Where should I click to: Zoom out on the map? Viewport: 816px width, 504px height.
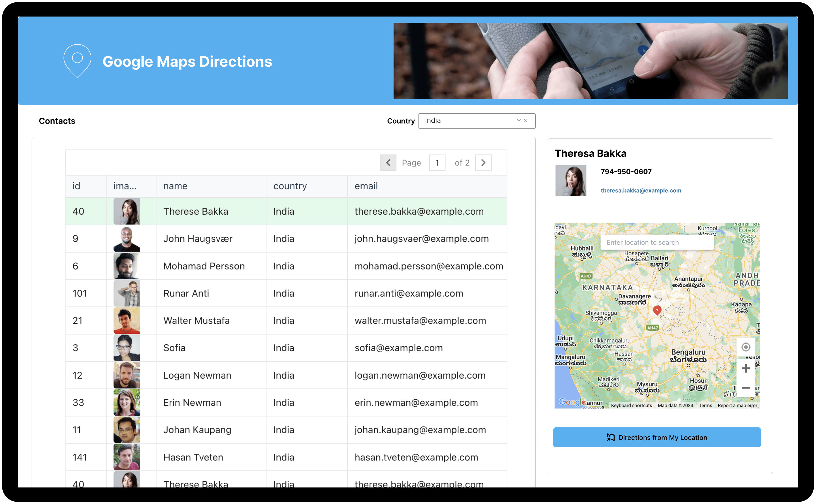(x=746, y=388)
